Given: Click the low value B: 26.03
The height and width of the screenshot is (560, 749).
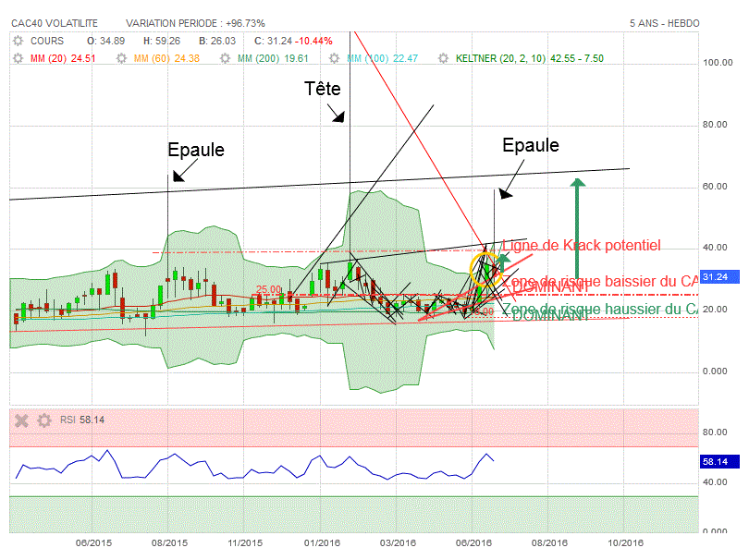Looking at the screenshot, I should (217, 41).
